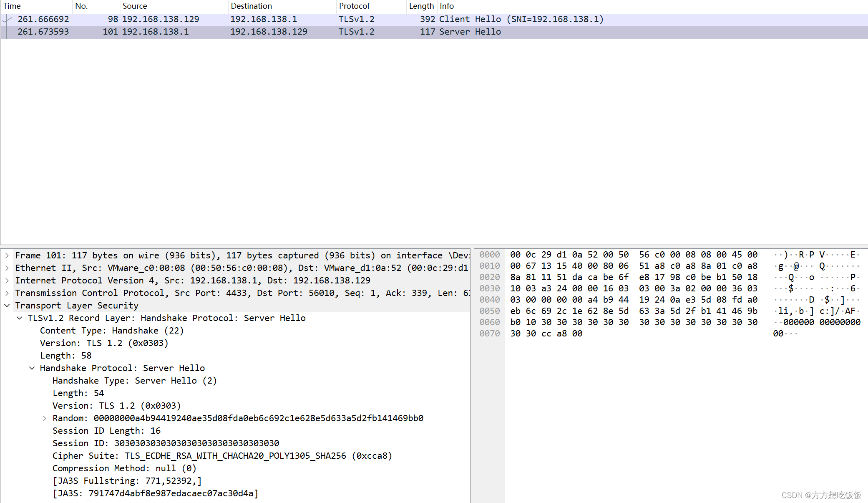Sort by Time column header
This screenshot has width=868, height=503.
click(12, 6)
